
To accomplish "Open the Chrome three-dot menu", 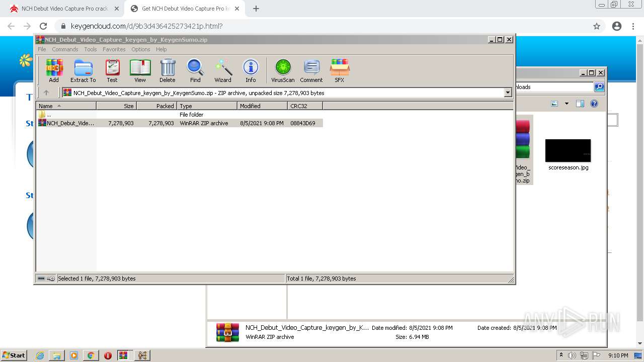I will 633,26.
